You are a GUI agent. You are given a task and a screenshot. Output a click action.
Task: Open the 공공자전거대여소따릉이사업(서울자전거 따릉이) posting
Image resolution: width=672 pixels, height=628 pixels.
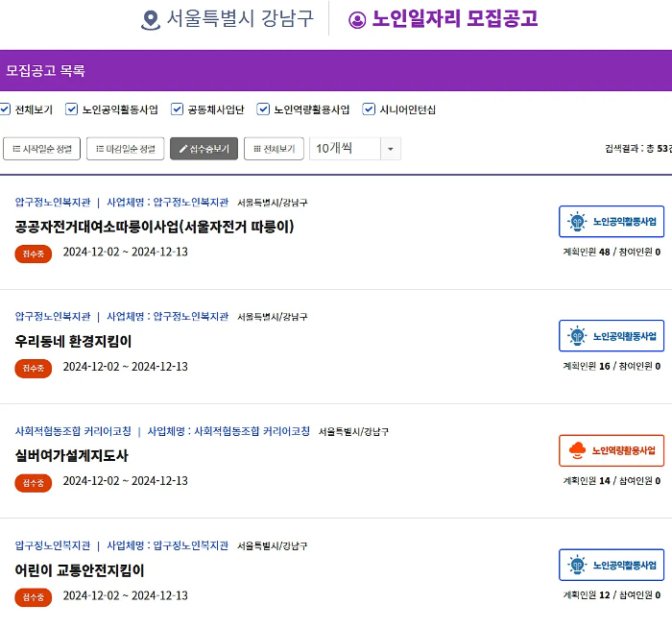pyautogui.click(x=155, y=227)
